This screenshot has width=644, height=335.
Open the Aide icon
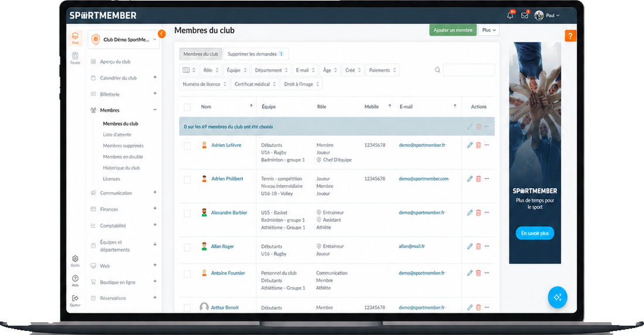(x=75, y=281)
